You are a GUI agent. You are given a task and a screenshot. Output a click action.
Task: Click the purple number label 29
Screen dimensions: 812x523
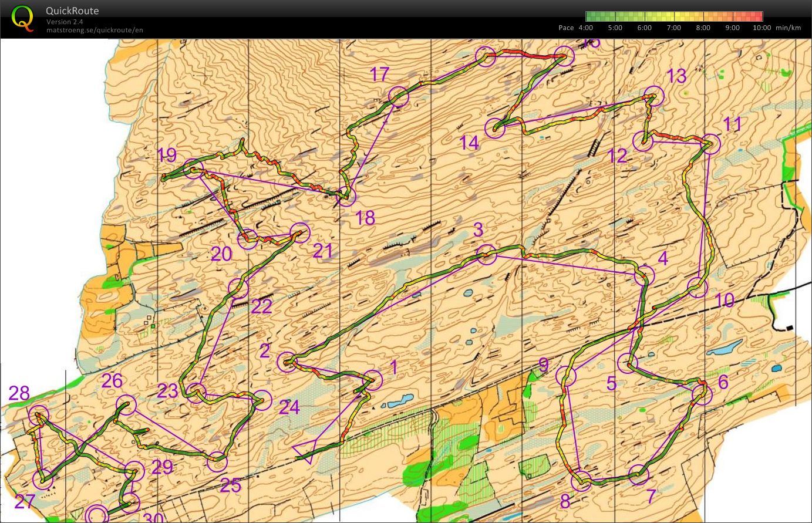pos(163,467)
